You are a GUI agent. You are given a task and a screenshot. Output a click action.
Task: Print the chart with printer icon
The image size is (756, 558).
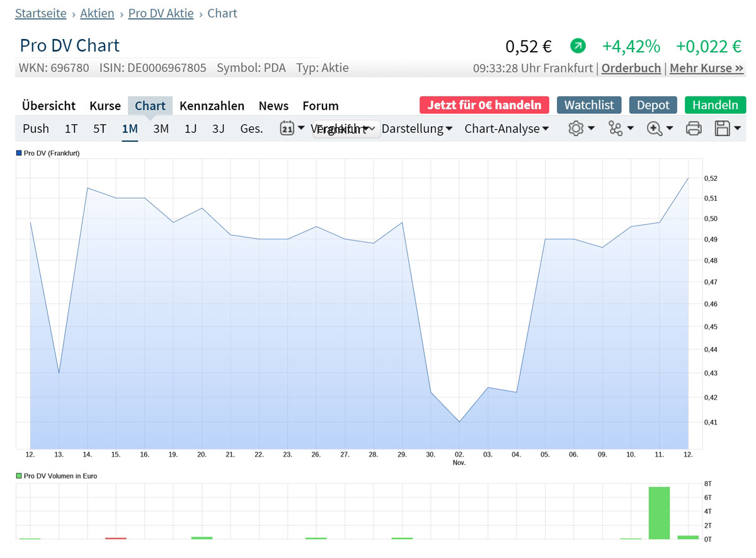tap(694, 128)
